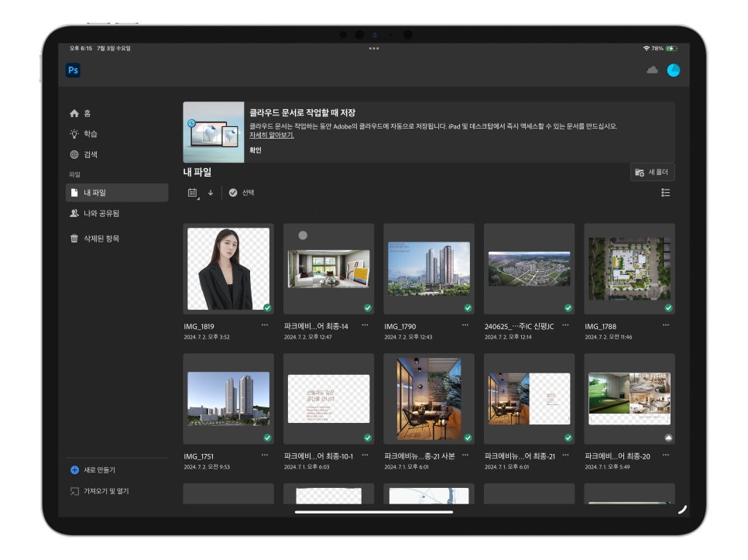Viewport: 748px width, 560px height.
Task: Open the blue profile avatar
Action: click(x=674, y=70)
